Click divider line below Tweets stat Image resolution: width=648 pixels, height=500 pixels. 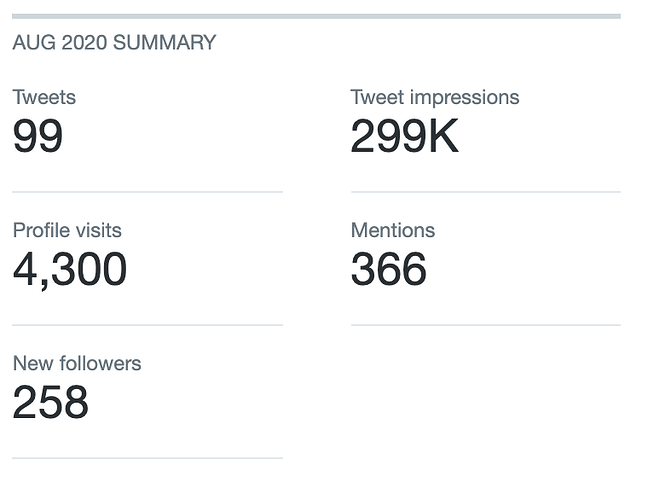148,192
